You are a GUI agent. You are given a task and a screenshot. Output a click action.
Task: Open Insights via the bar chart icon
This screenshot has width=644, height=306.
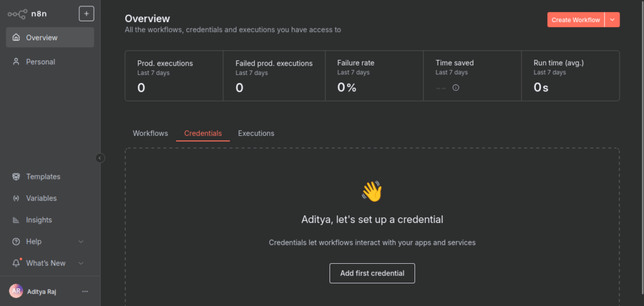16,220
